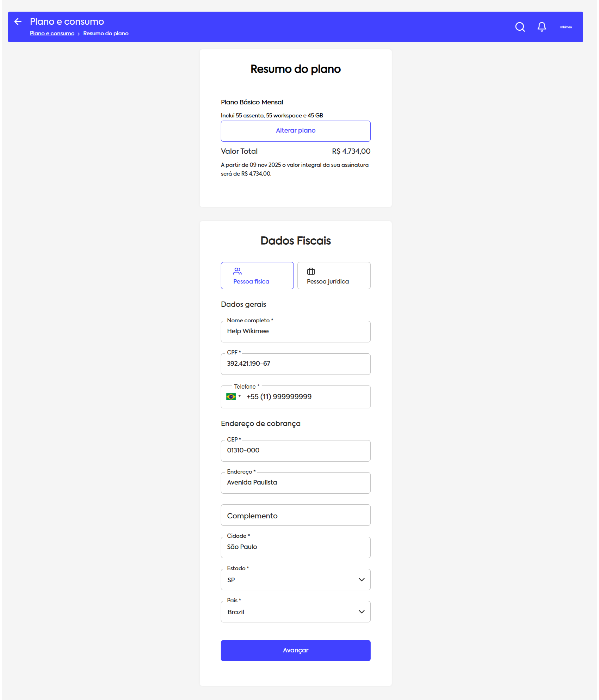The image size is (599, 700).
Task: Click the wikimee profile avatar
Action: pyautogui.click(x=566, y=27)
